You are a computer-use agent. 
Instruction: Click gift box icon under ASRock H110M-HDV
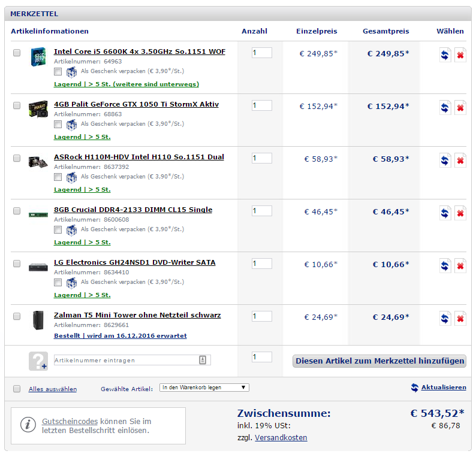pos(71,177)
